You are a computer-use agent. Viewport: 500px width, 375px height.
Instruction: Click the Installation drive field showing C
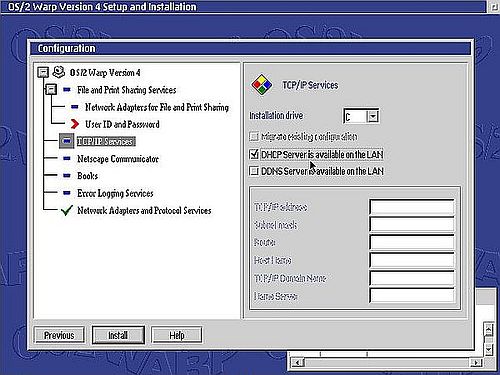tap(355, 116)
